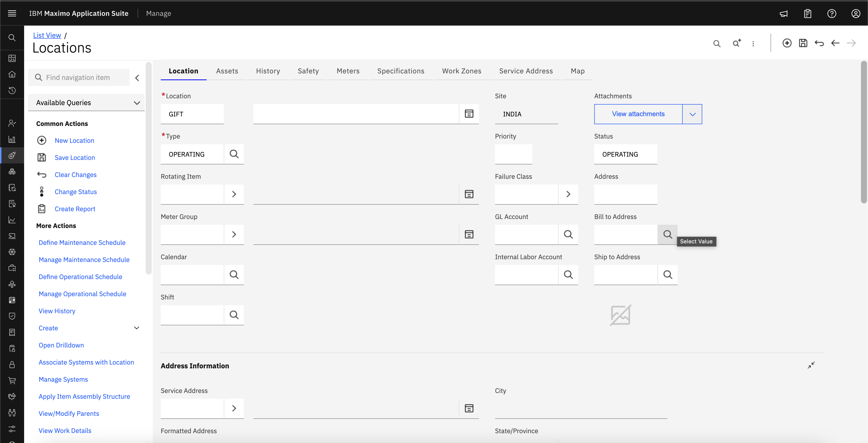This screenshot has height=443, width=868.
Task: Collapse the Address Information section
Action: [811, 365]
